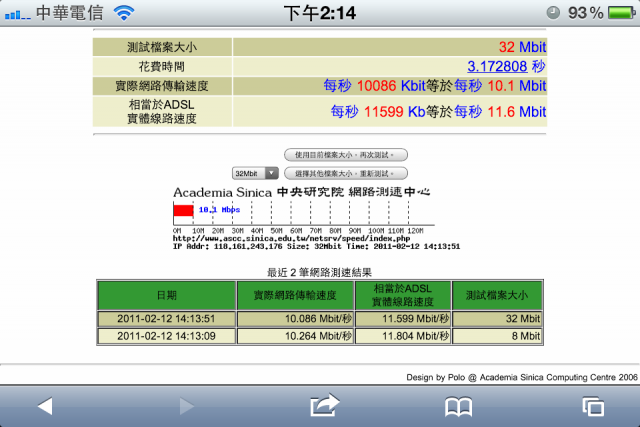Image resolution: width=640 pixels, height=427 pixels.
Task: Click the 8 Mbit history table cell
Action: [497, 336]
